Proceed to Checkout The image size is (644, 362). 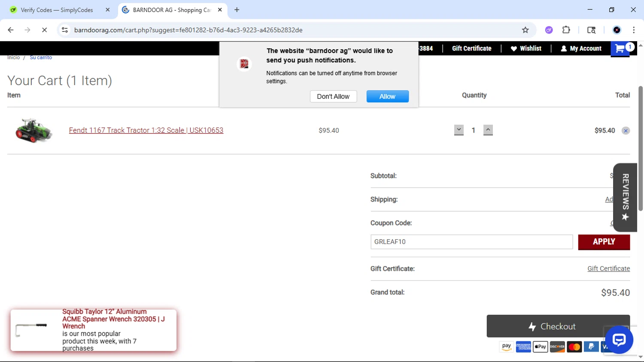click(x=558, y=326)
